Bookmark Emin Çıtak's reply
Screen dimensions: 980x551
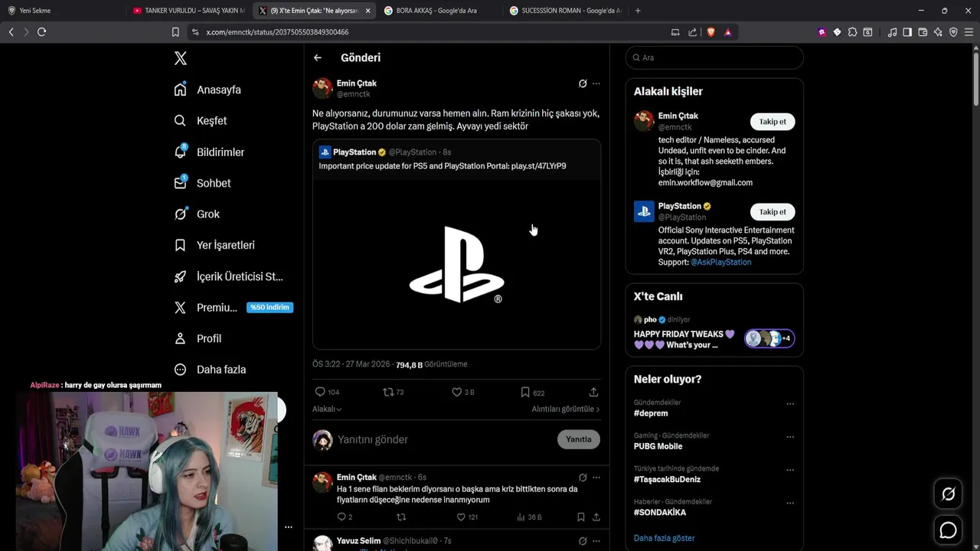point(581,517)
